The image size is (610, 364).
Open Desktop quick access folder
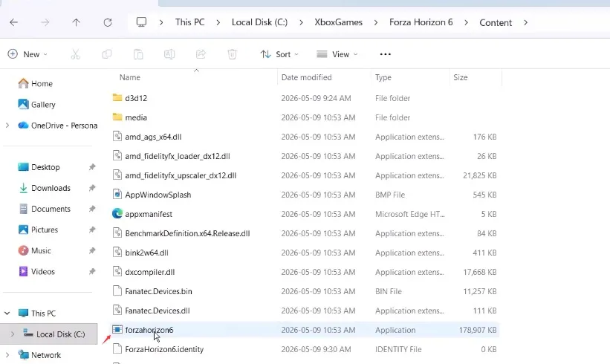39,167
